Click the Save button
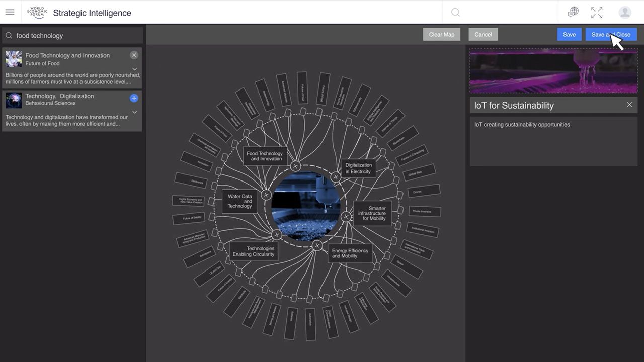Screen dimensions: 644x362 coord(569,34)
